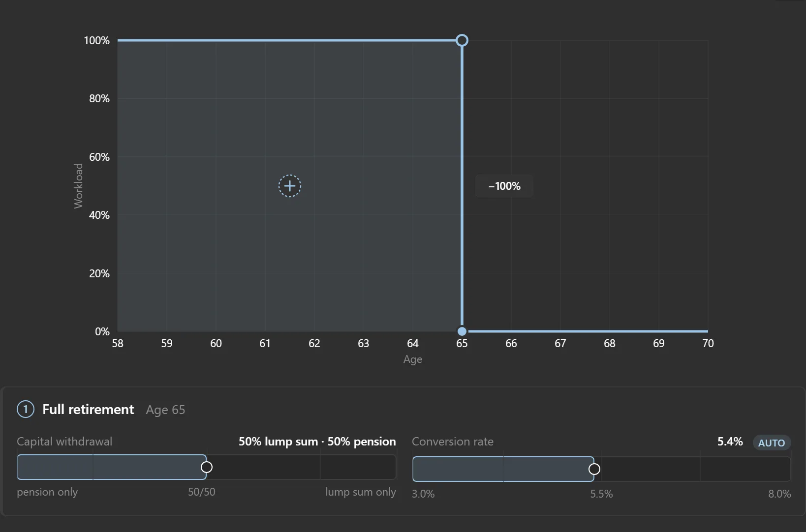This screenshot has width=806, height=532.
Task: Click the 'Age' axis title under the chart
Action: pyautogui.click(x=413, y=359)
